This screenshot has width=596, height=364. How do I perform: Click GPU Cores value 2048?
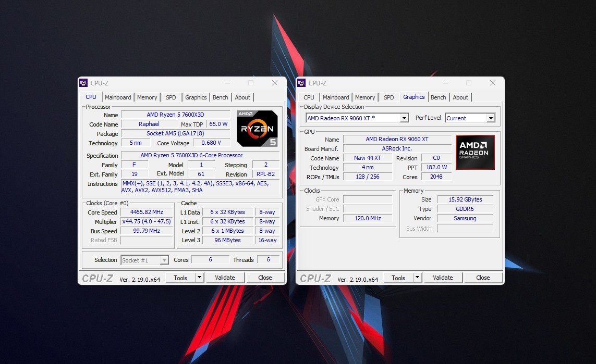436,177
